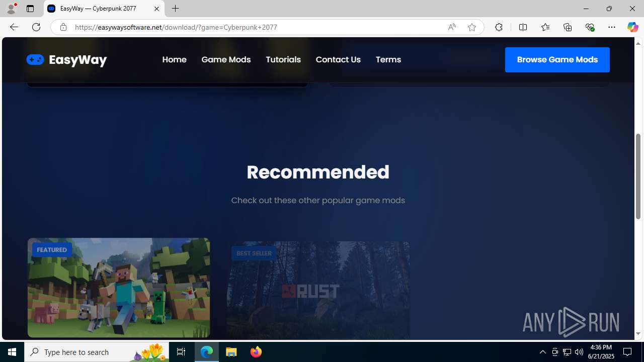The height and width of the screenshot is (362, 644).
Task: Open the Rust best seller thumbnail
Action: (x=318, y=290)
